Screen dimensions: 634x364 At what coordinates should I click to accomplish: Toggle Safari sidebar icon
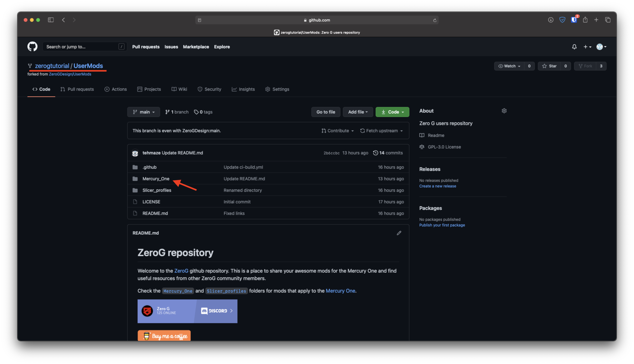click(x=51, y=20)
